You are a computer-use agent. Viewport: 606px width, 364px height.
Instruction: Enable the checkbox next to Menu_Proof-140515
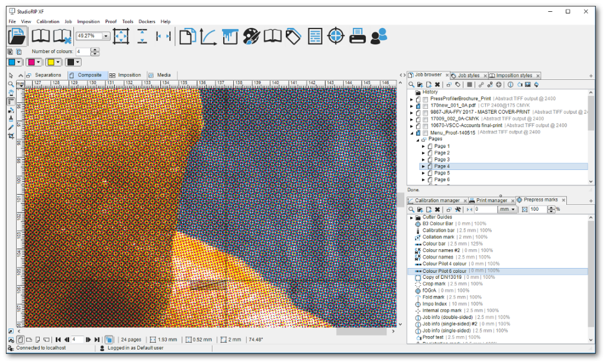coord(424,132)
